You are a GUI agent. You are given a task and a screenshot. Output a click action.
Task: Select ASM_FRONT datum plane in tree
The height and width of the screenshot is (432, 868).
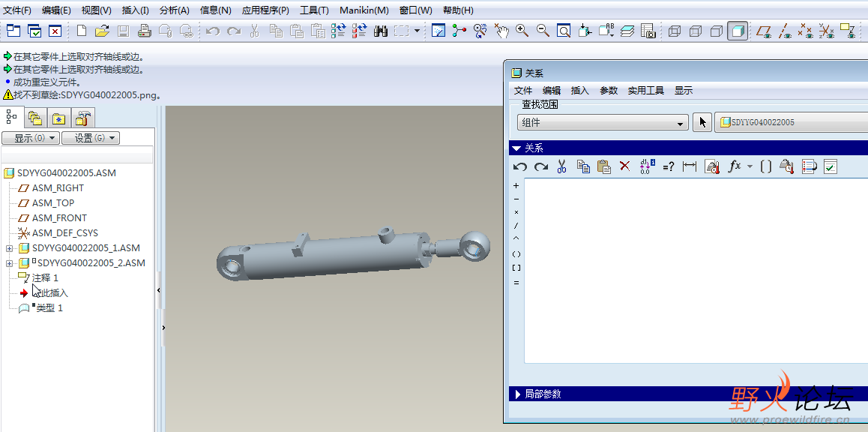[59, 218]
